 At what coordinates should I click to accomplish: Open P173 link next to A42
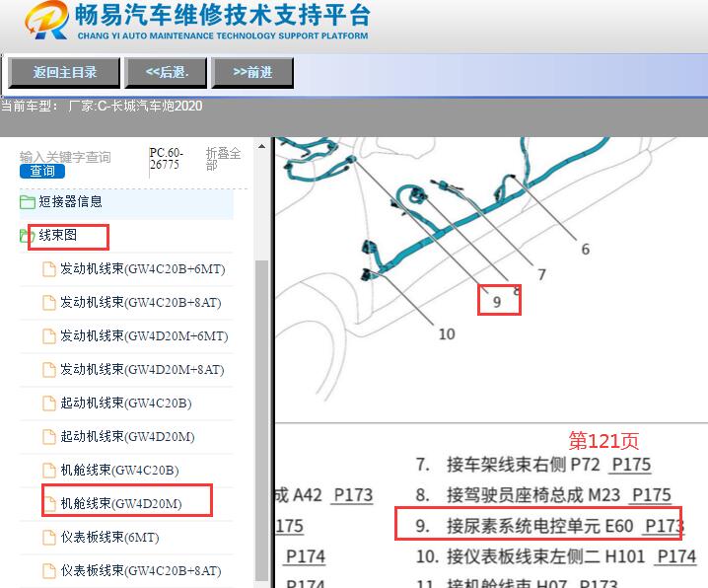click(353, 495)
